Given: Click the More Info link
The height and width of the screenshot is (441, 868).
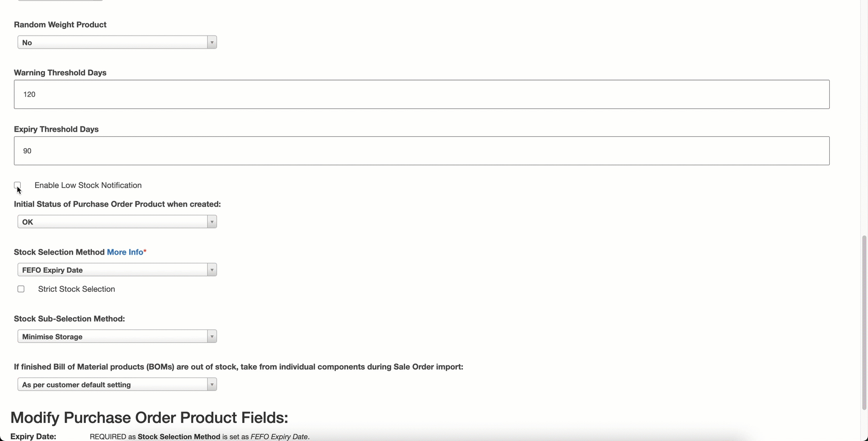Looking at the screenshot, I should (125, 252).
